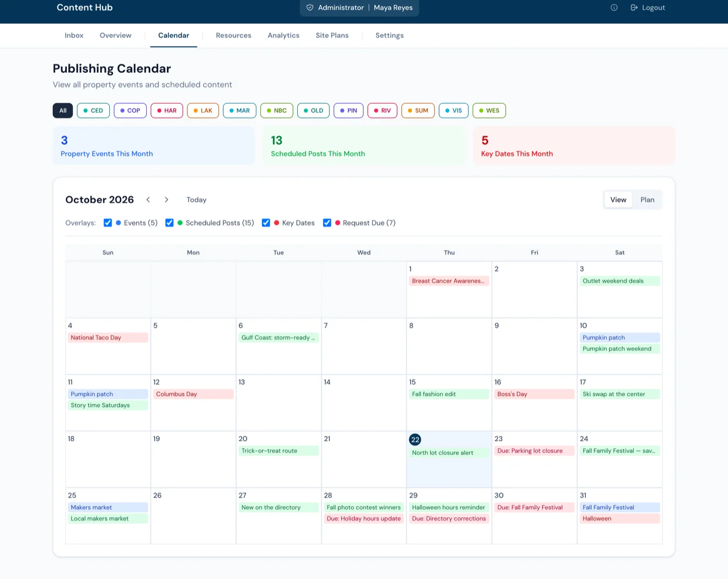Toggle the Events overlay checkbox
Image resolution: width=728 pixels, height=579 pixels.
coord(108,223)
